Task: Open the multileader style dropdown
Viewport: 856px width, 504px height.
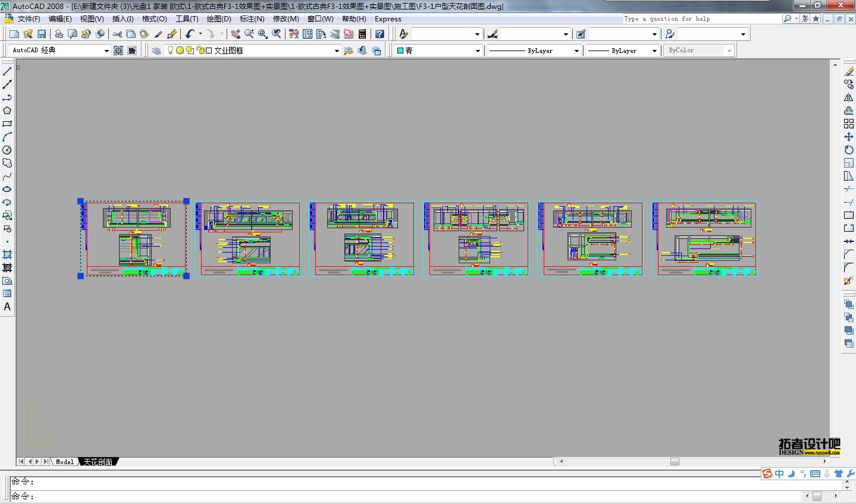Action: point(712,34)
